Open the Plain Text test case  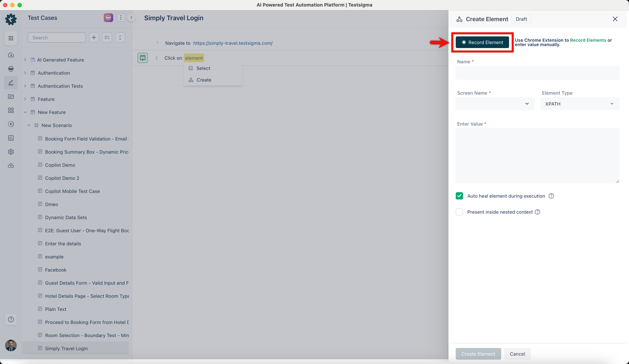[56, 309]
